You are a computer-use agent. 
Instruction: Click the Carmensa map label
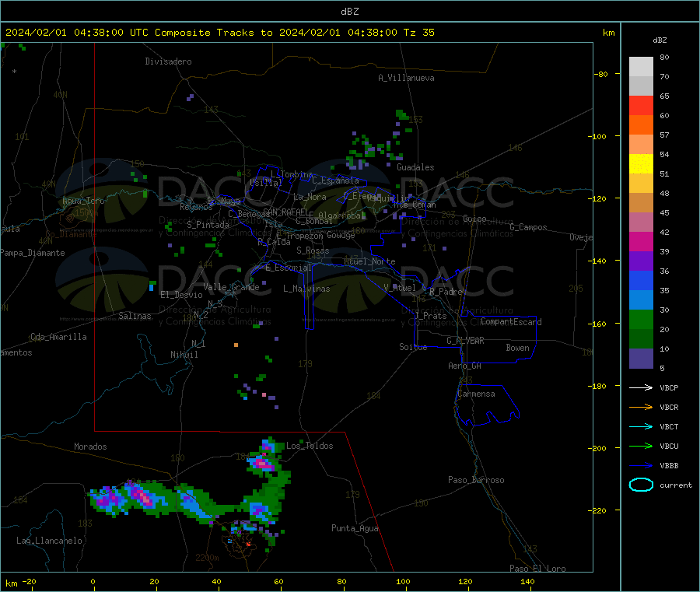coord(476,394)
